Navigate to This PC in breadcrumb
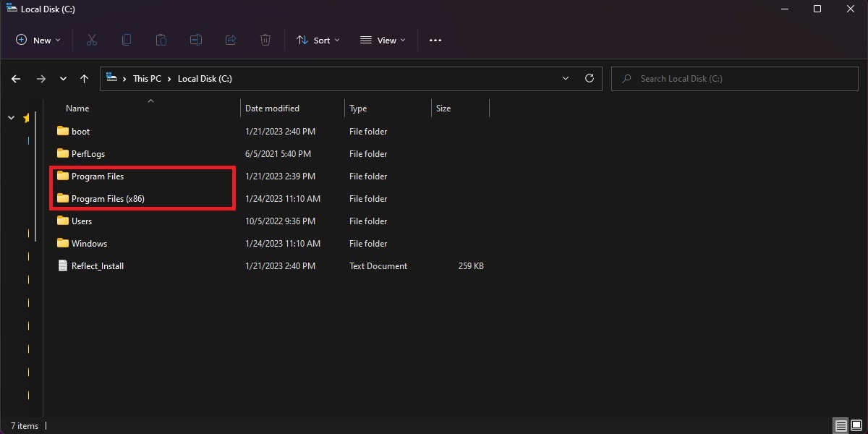The image size is (868, 434). 146,78
